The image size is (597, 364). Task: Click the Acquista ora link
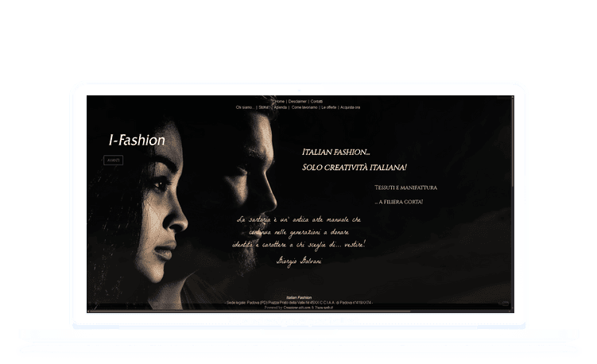click(x=351, y=107)
